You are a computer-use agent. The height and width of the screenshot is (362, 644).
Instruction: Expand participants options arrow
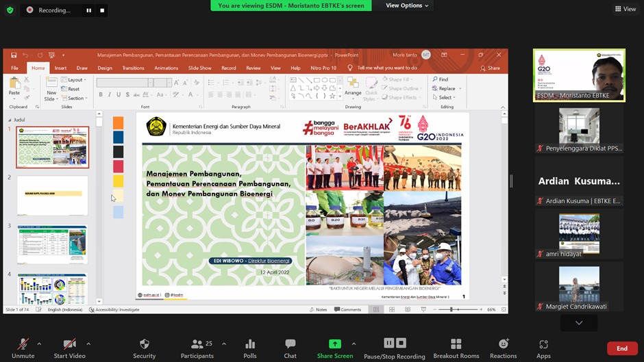(224, 344)
